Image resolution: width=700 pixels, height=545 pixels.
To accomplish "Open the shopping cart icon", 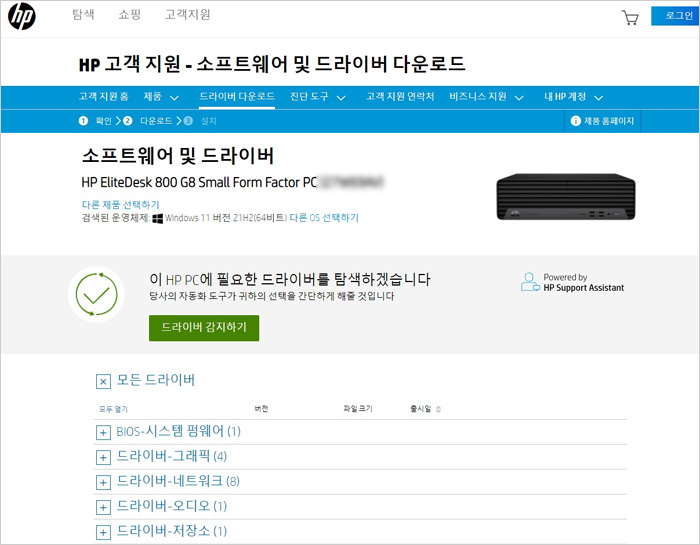I will tap(630, 17).
